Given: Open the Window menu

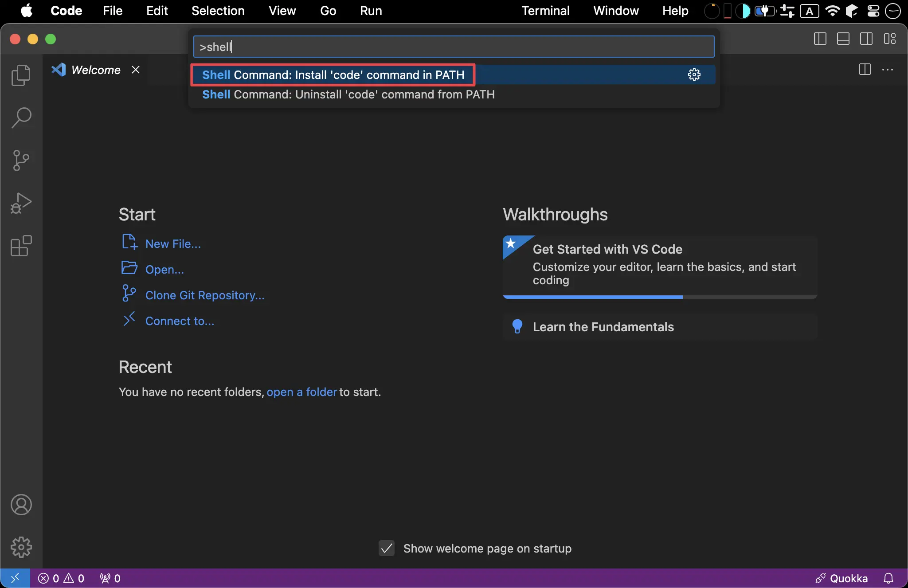Looking at the screenshot, I should coord(616,11).
